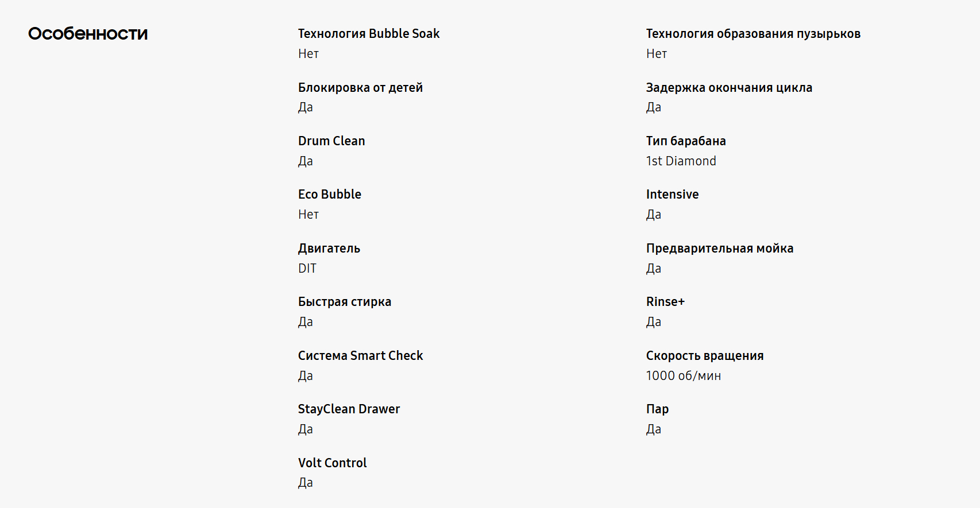Click the 1st Diamond drum value

(x=681, y=161)
